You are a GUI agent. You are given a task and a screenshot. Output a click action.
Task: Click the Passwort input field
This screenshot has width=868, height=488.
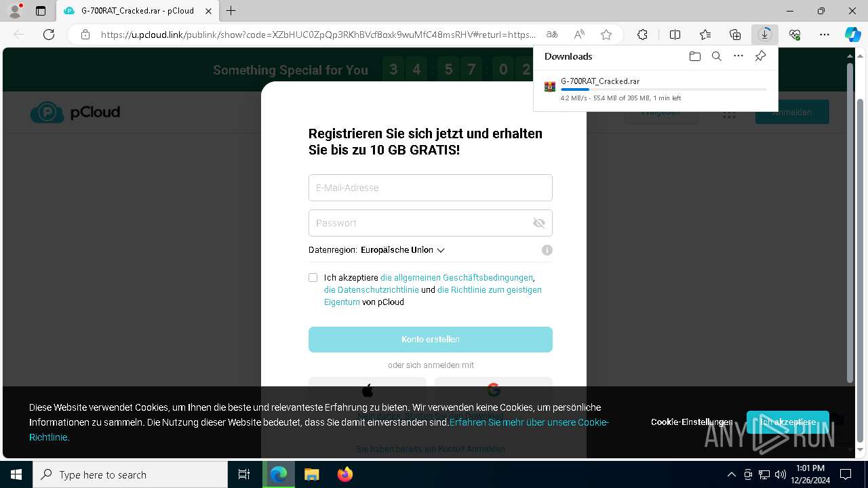point(431,223)
